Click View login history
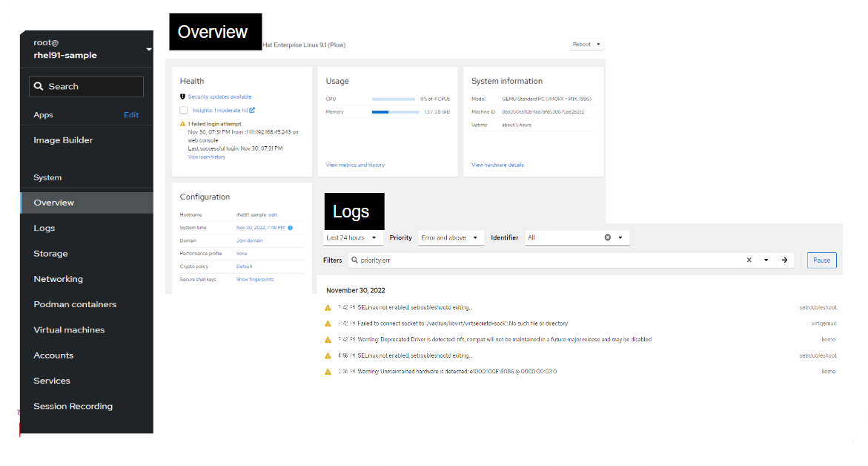 pyautogui.click(x=207, y=157)
